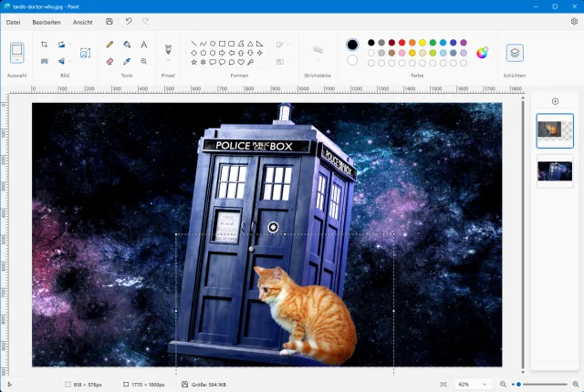Choose the purple color swatch
Viewport: 584px width, 392px height.
464,43
